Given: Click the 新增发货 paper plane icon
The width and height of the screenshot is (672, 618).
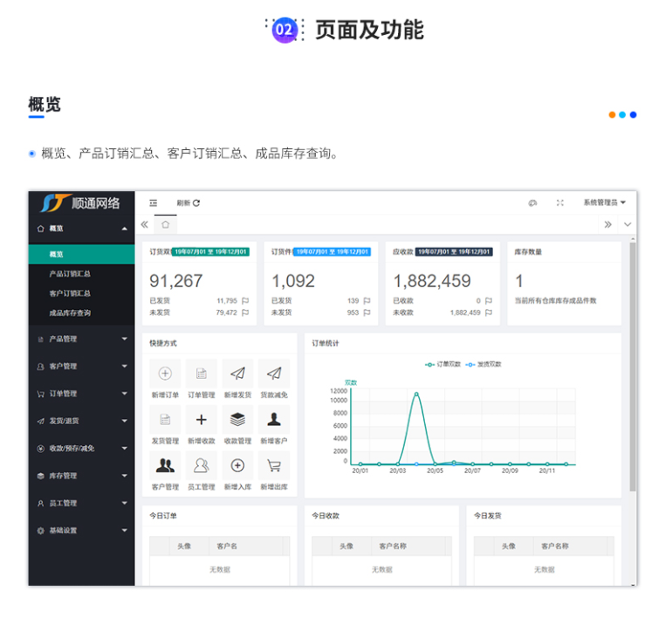Looking at the screenshot, I should click(237, 374).
